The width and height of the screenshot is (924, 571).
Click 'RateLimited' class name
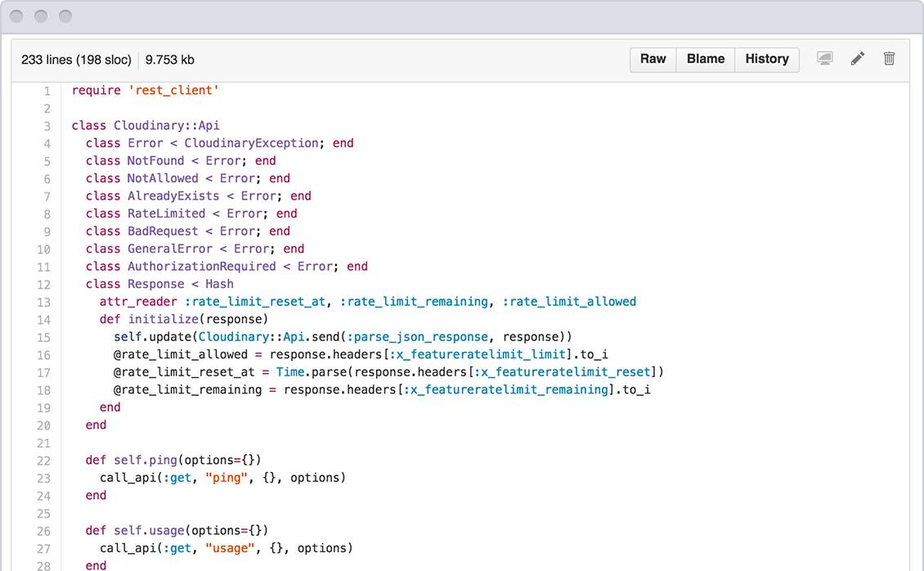(x=166, y=214)
